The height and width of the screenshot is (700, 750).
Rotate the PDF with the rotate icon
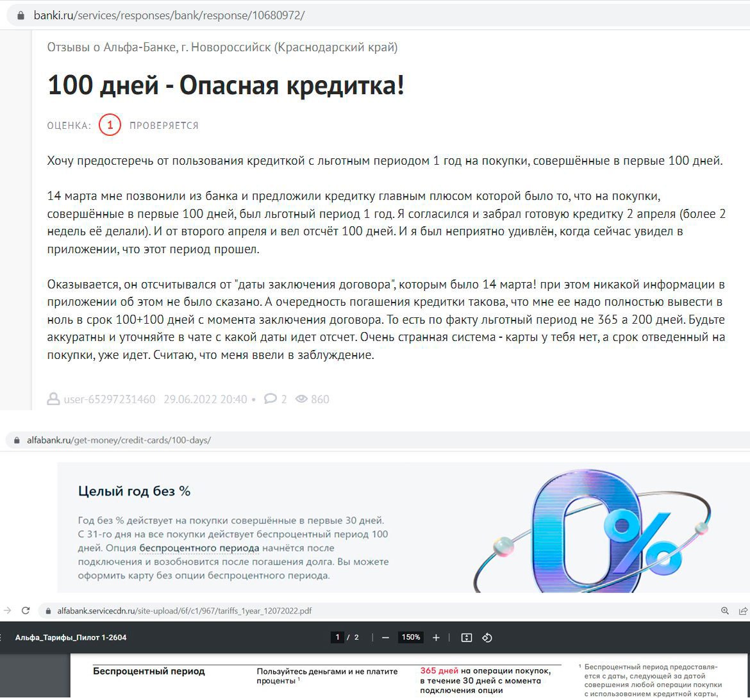pyautogui.click(x=487, y=638)
